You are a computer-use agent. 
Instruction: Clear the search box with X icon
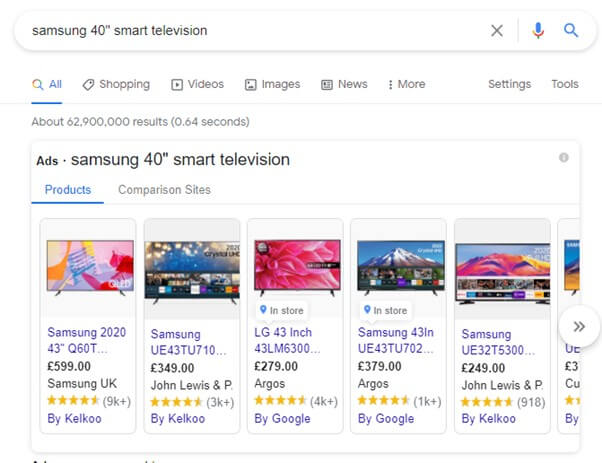497,30
